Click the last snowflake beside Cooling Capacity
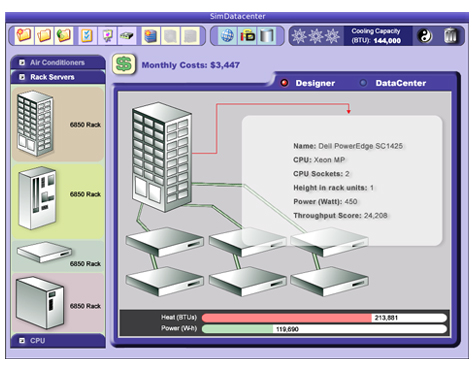474x371 pixels. pyautogui.click(x=332, y=36)
